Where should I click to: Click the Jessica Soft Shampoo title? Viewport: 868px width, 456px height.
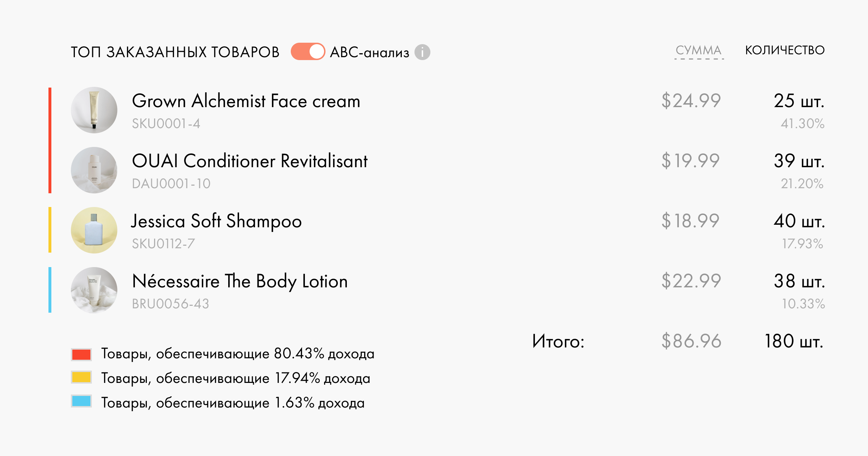[216, 221]
